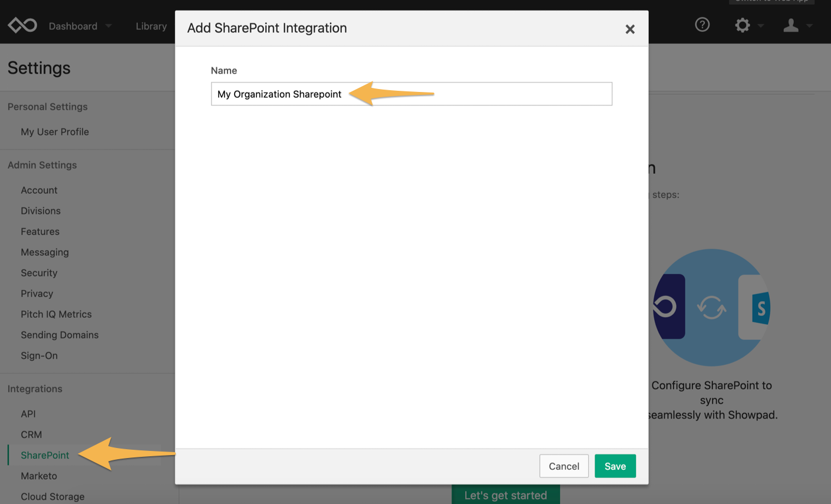Expand the Dashboard dropdown arrow

108,26
